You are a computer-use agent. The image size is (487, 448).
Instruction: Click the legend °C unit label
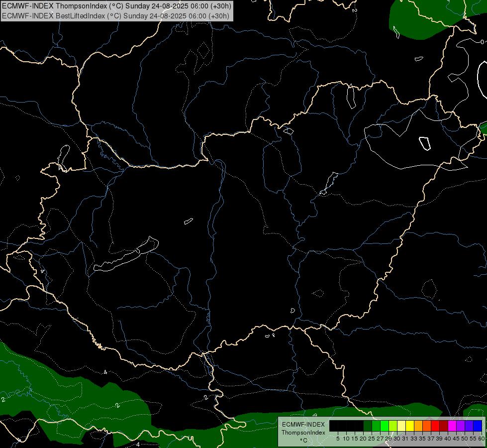pos(304,441)
